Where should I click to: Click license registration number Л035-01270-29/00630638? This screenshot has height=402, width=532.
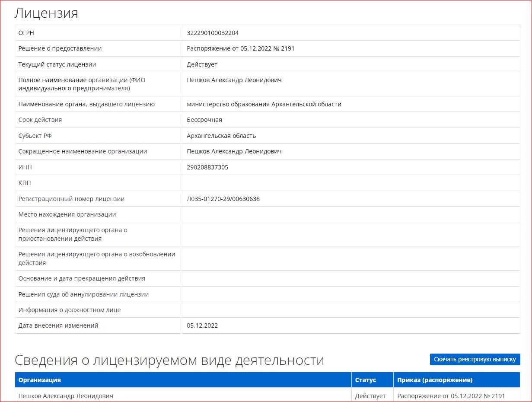click(x=223, y=199)
